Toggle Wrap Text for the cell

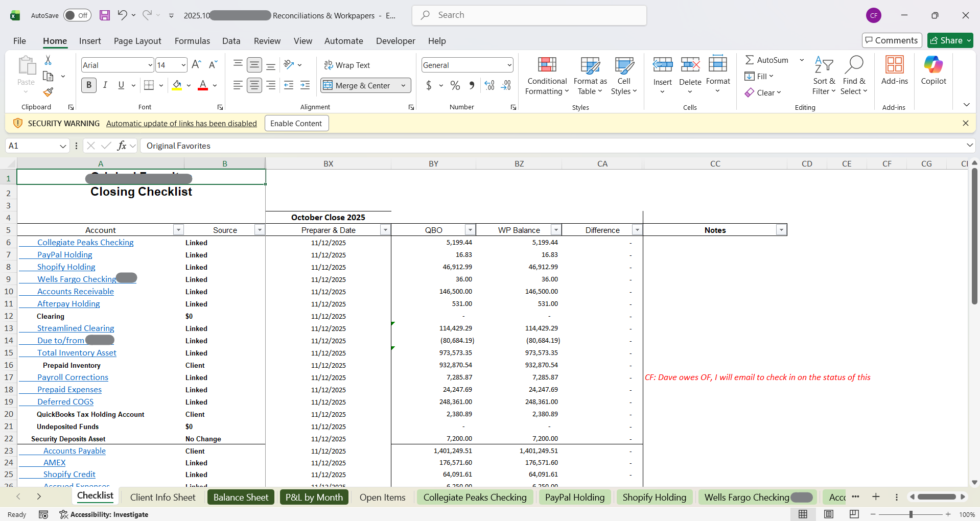pos(347,65)
